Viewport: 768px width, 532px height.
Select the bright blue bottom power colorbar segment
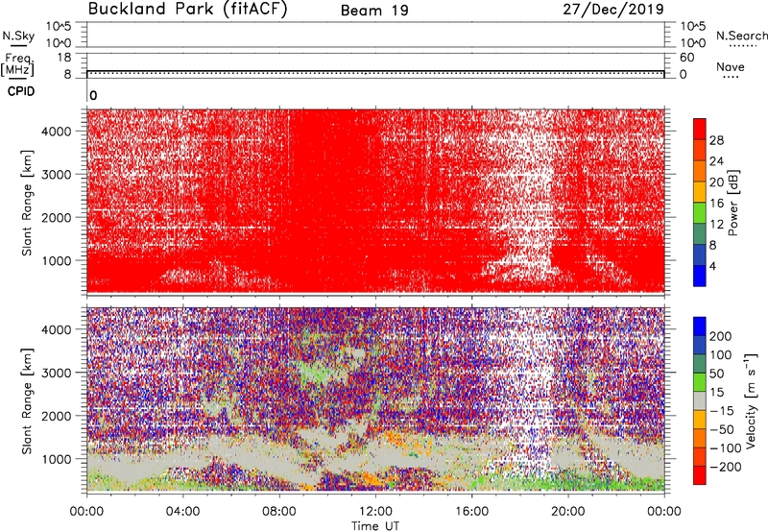(x=700, y=276)
